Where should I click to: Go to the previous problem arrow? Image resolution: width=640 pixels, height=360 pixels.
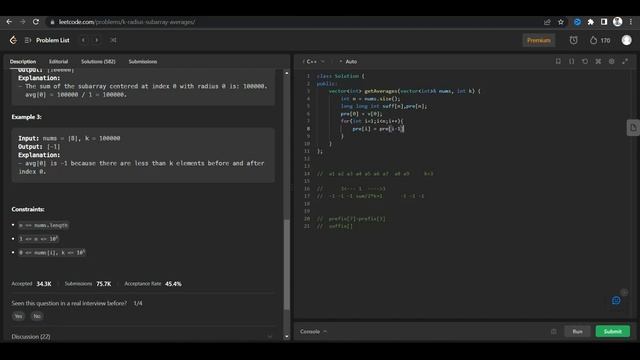(x=83, y=40)
